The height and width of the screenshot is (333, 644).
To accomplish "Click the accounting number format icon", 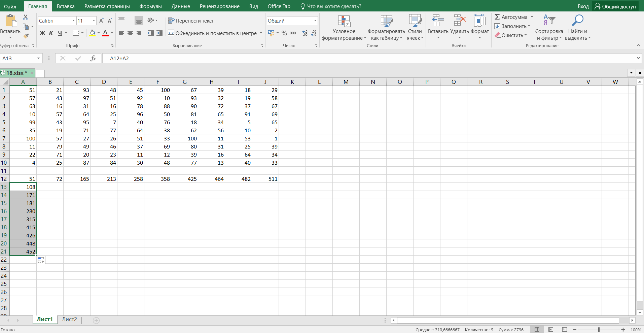I will (271, 33).
